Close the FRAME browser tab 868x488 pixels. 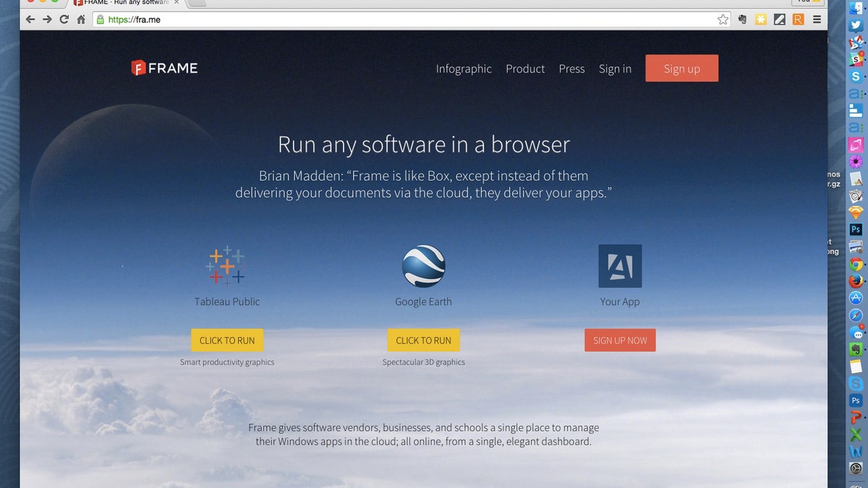176,3
